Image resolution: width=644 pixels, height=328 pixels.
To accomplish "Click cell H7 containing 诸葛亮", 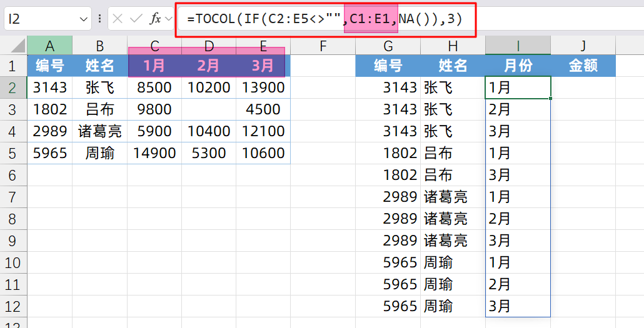I will pyautogui.click(x=453, y=197).
